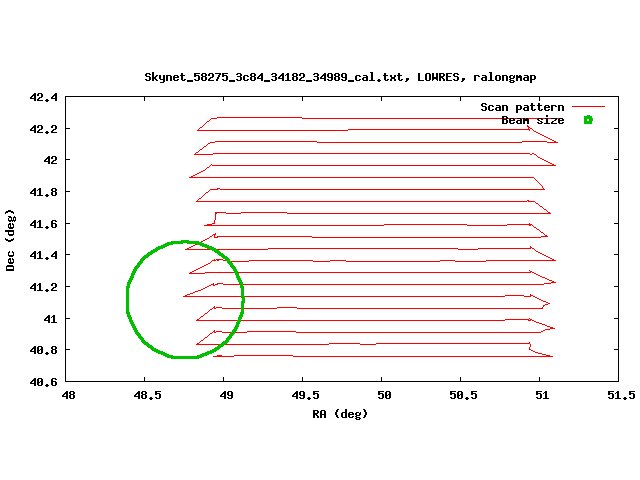Image resolution: width=640 pixels, height=480 pixels.
Task: Click the RA (deg) axis label
Action: point(340,414)
